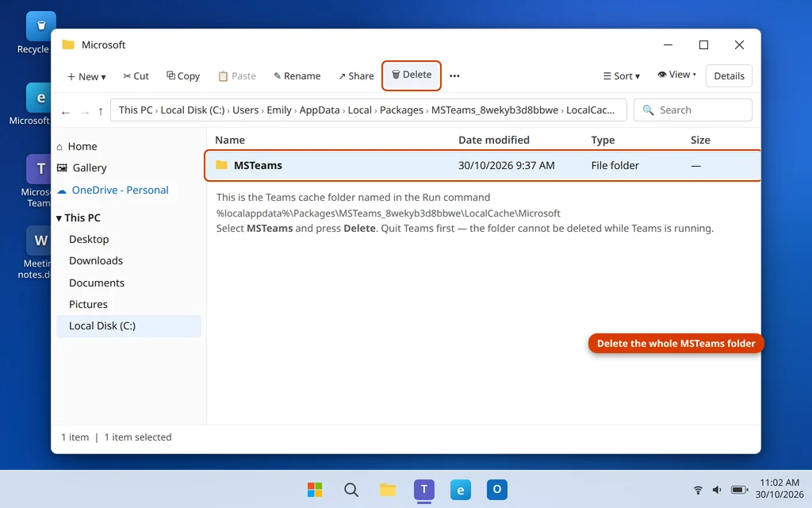Screen dimensions: 812x508
Task: Click Copy in the toolbar
Action: click(183, 76)
